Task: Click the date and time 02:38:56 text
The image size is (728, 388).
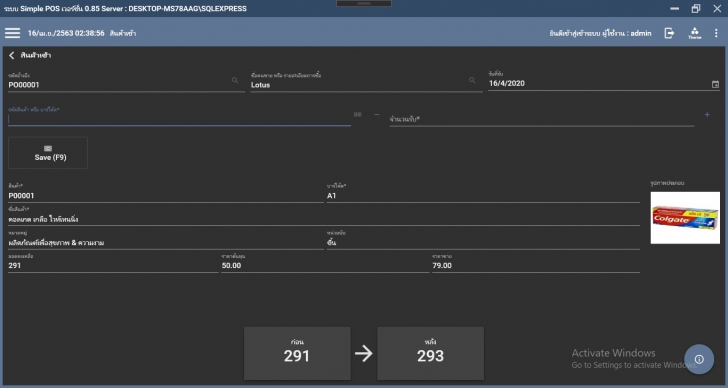Action: click(x=66, y=33)
